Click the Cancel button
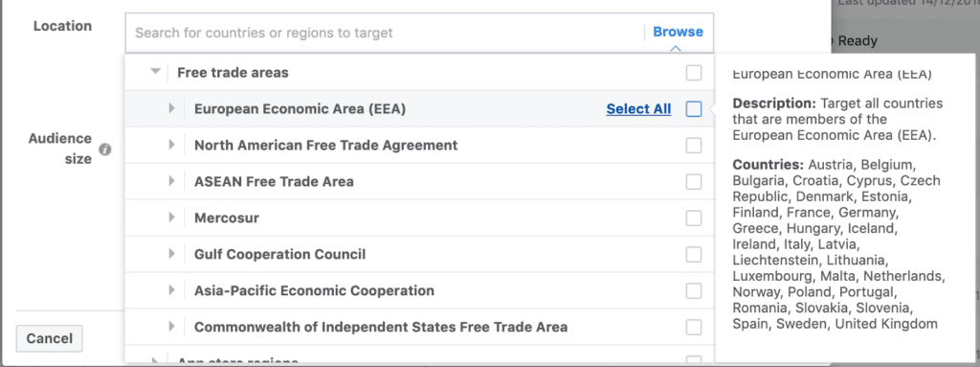Image resolution: width=980 pixels, height=367 pixels. (x=50, y=339)
